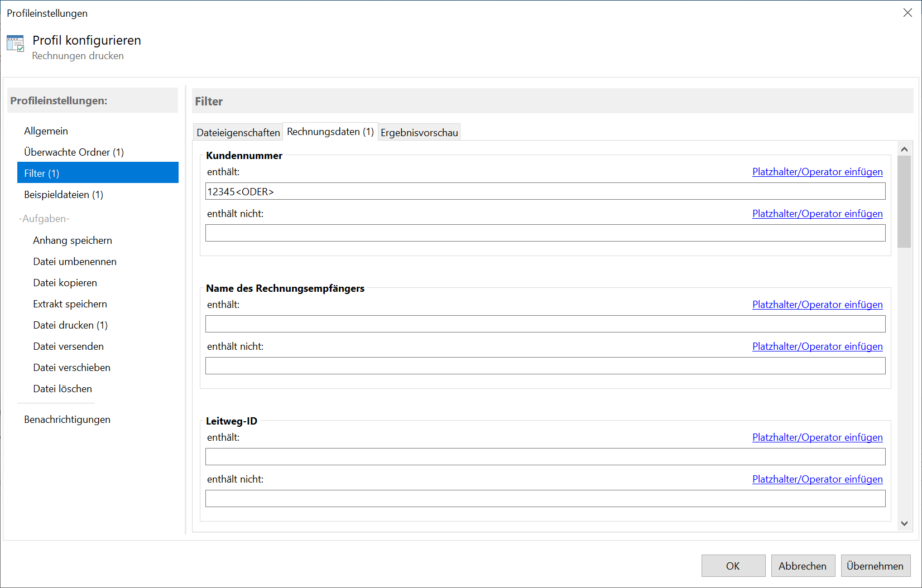Image resolution: width=922 pixels, height=588 pixels.
Task: Open the Datei umbenennen task
Action: pos(75,262)
